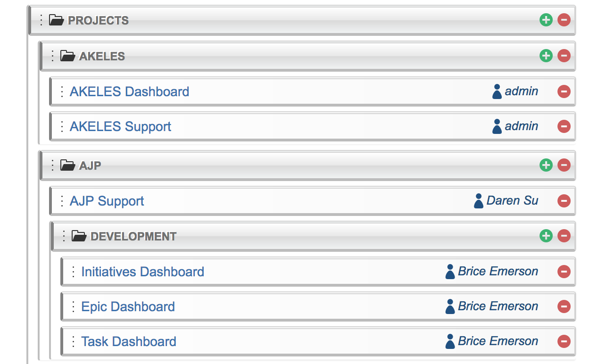Remove the Task Dashboard entry
This screenshot has height=364, width=596.
(564, 341)
